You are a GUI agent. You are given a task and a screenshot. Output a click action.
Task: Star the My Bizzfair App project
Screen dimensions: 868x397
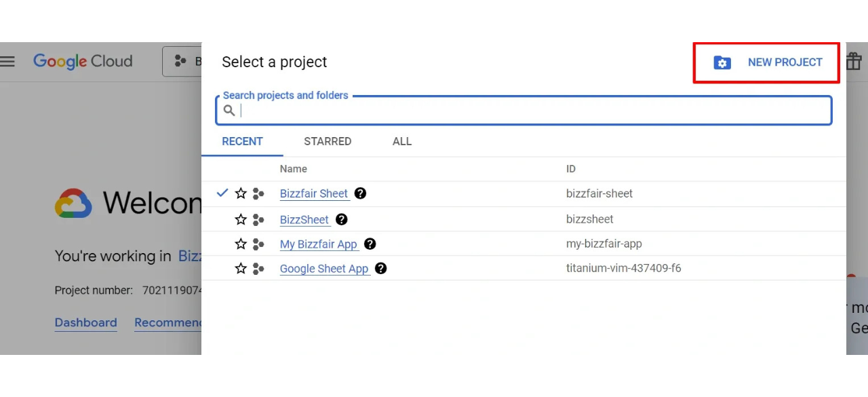pos(241,244)
